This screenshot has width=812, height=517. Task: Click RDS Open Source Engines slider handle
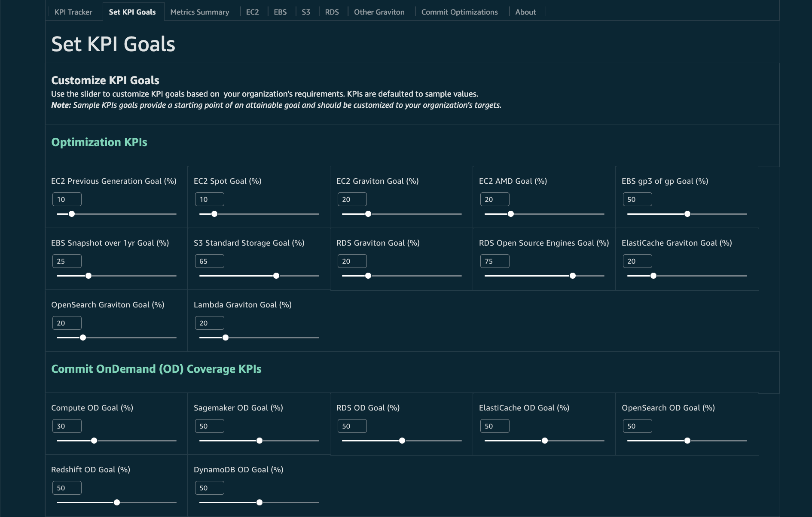pyautogui.click(x=573, y=276)
